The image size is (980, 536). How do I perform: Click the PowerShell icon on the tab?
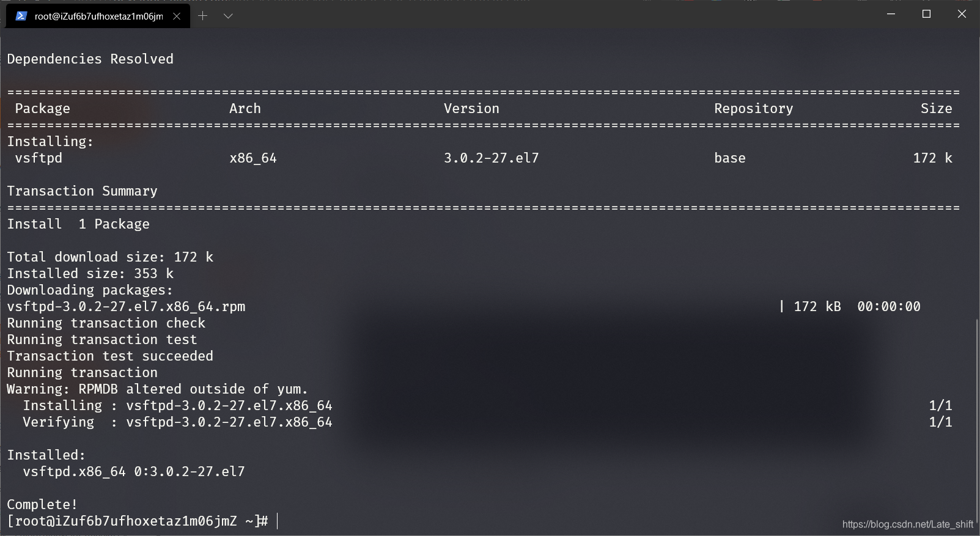pyautogui.click(x=21, y=17)
